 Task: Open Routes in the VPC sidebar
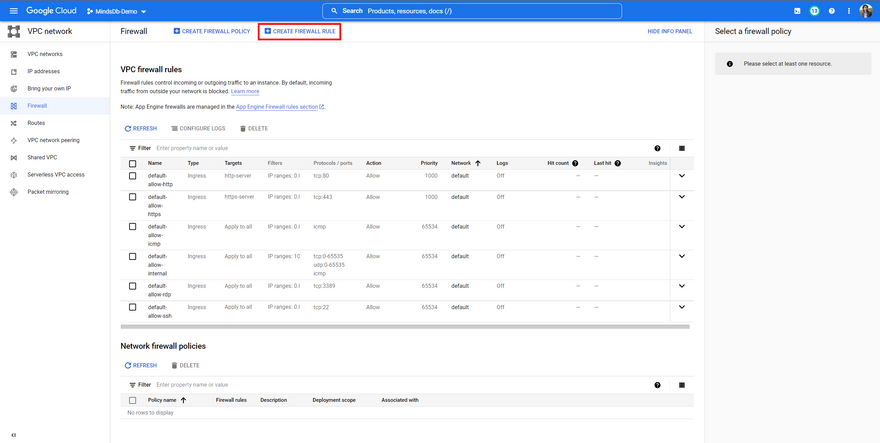36,123
